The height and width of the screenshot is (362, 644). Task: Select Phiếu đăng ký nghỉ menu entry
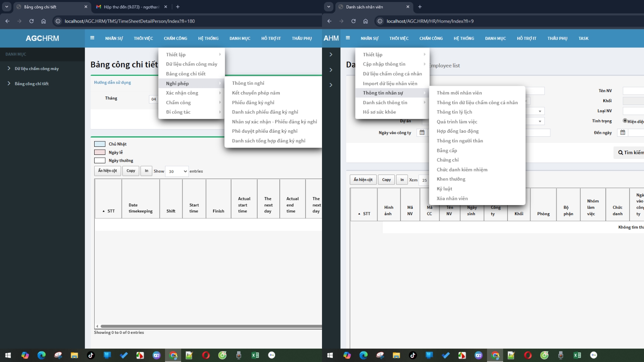253,103
